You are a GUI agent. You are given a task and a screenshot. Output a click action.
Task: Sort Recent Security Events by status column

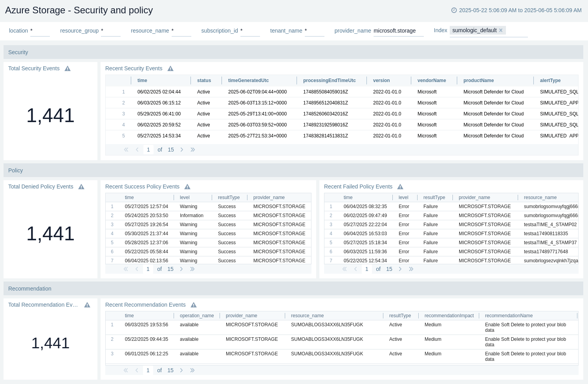[x=204, y=80]
